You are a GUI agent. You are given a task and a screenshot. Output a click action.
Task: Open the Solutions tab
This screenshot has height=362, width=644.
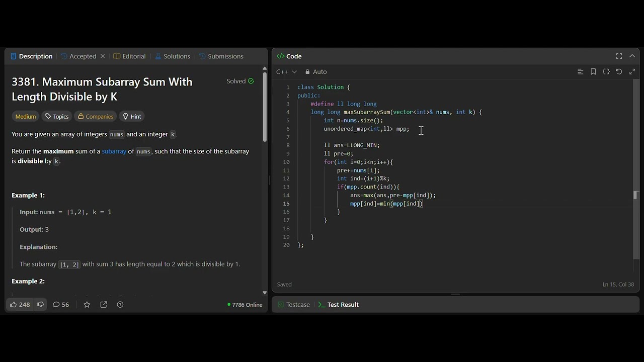[173, 56]
